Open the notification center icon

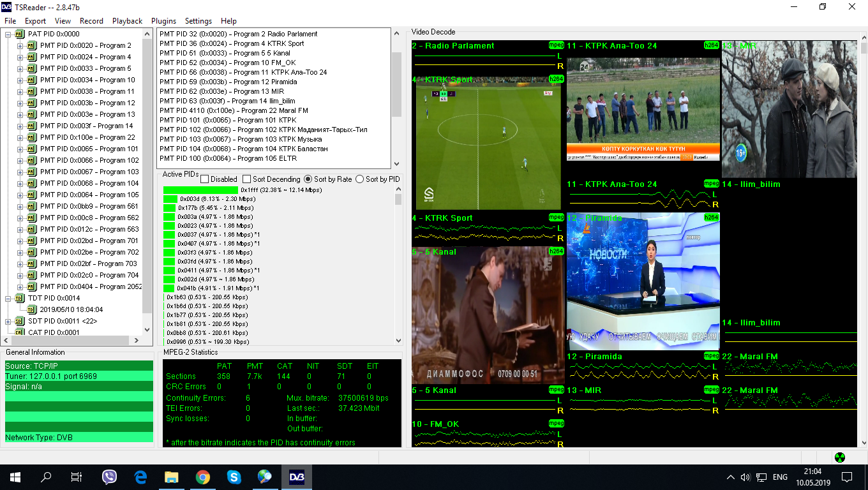pyautogui.click(x=847, y=477)
